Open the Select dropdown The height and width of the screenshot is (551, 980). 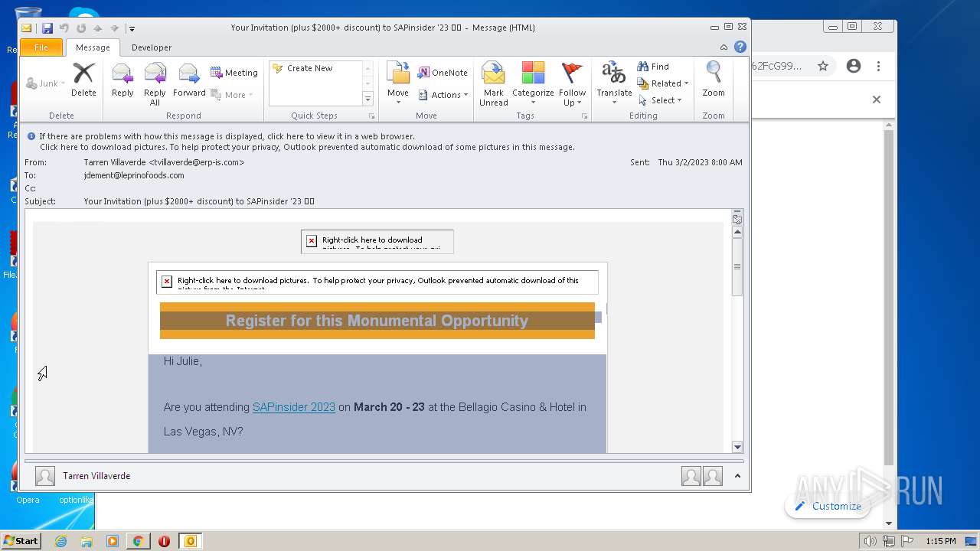pos(660,100)
